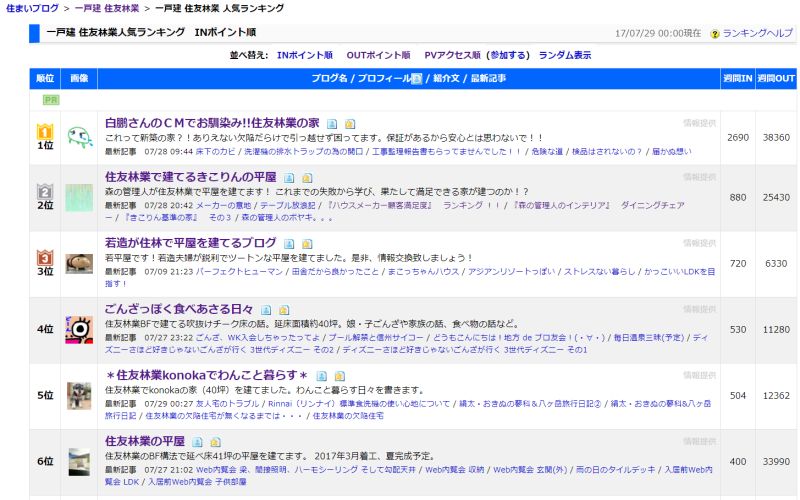Click favorite icon beside きこりんの平屋 blog

point(307,178)
